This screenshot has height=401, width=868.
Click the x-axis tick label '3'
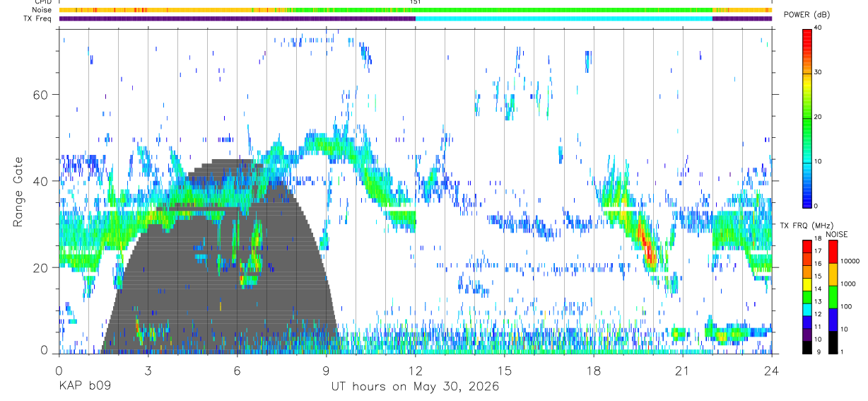click(148, 371)
